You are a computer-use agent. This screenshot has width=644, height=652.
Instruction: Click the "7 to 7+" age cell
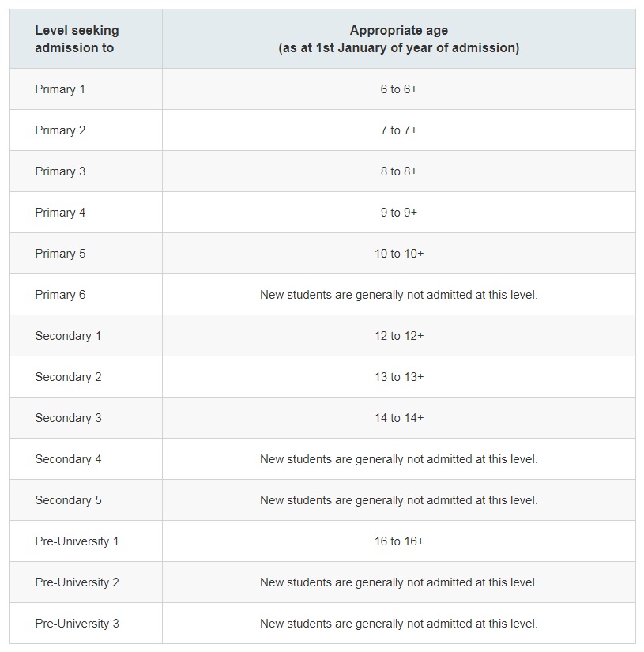pyautogui.click(x=398, y=130)
